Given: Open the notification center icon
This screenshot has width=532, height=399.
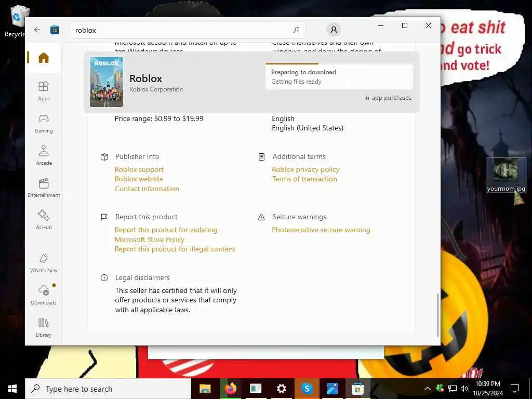Looking at the screenshot, I should (515, 389).
